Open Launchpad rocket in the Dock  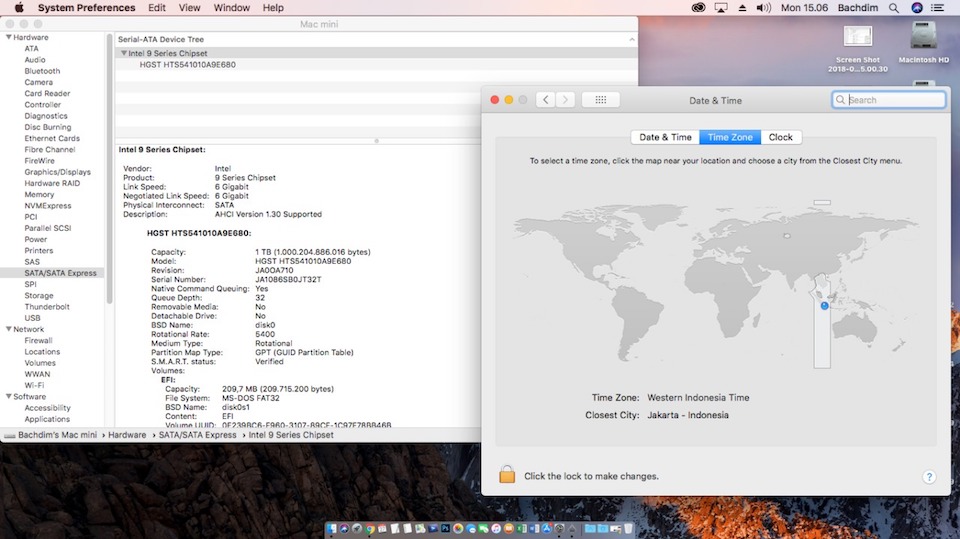pos(357,529)
